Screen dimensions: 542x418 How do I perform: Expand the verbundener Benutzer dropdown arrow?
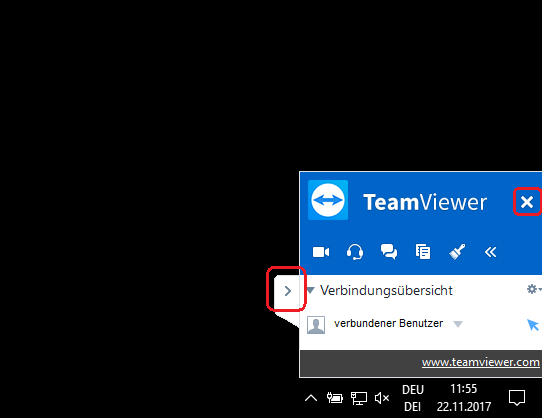click(458, 324)
